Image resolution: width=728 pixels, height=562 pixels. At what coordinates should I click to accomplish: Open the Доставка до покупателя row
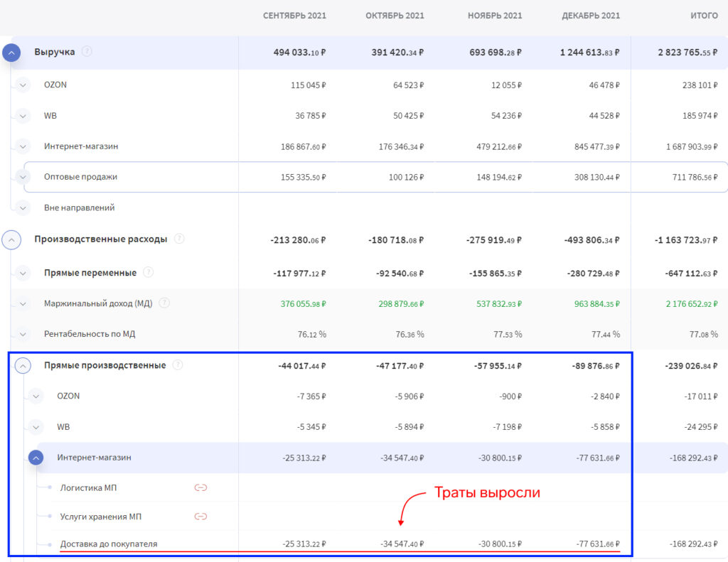click(x=109, y=544)
